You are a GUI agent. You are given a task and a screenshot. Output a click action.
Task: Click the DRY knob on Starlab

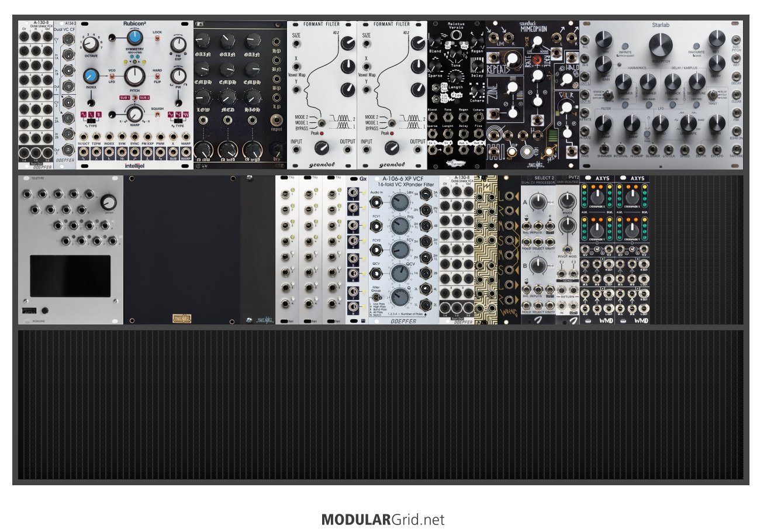click(603, 40)
